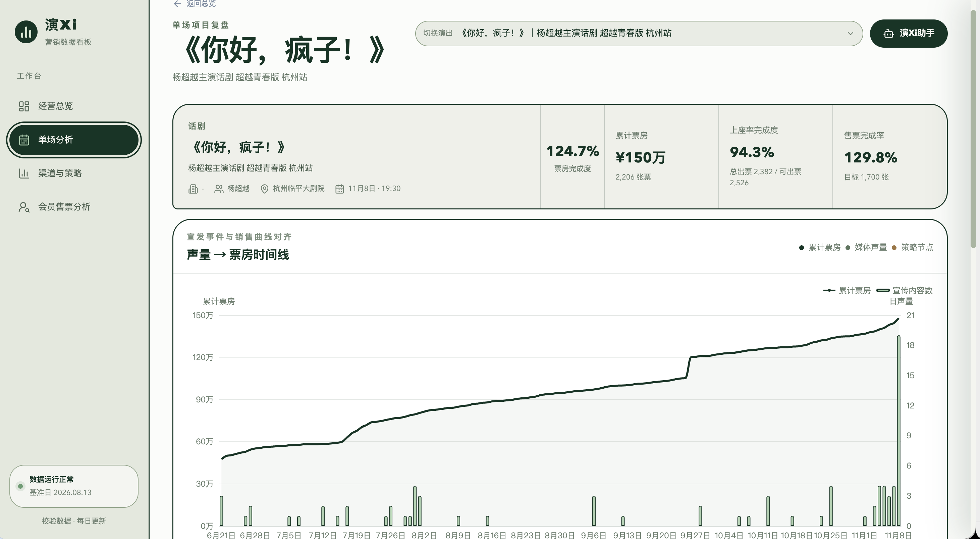Click the 124.7% 票房完成度 value

[573, 151]
